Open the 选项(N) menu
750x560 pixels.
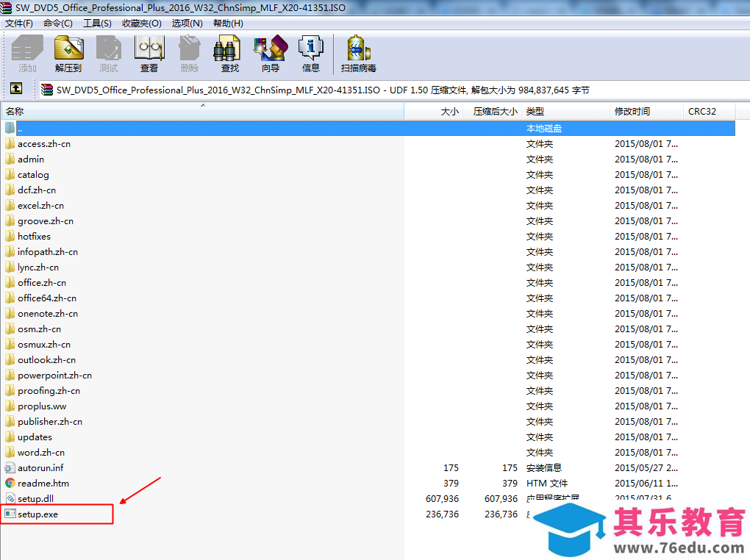pos(187,24)
